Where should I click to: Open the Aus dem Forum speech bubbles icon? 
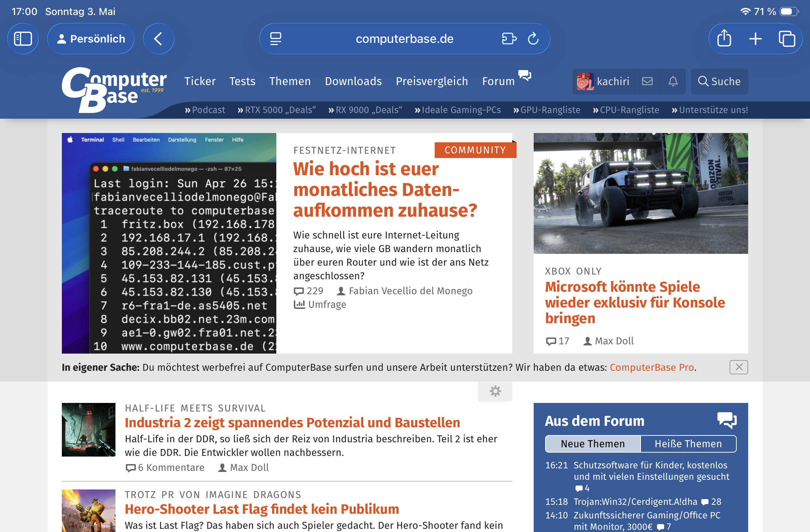(x=727, y=420)
